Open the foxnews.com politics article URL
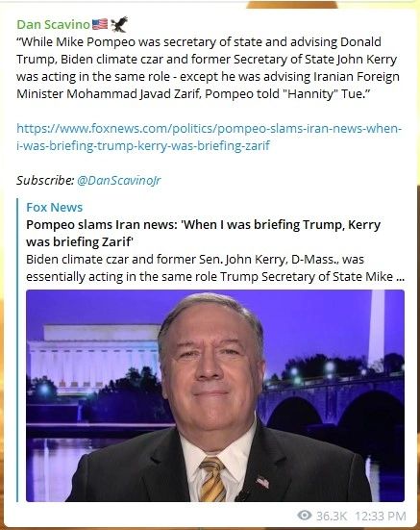The width and height of the screenshot is (420, 530). point(209,137)
